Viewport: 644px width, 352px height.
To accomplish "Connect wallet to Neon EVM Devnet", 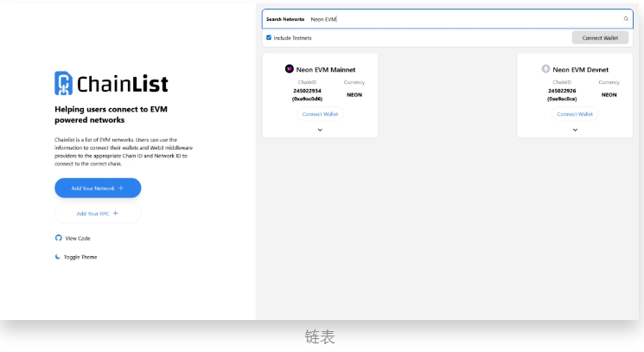I will (575, 114).
